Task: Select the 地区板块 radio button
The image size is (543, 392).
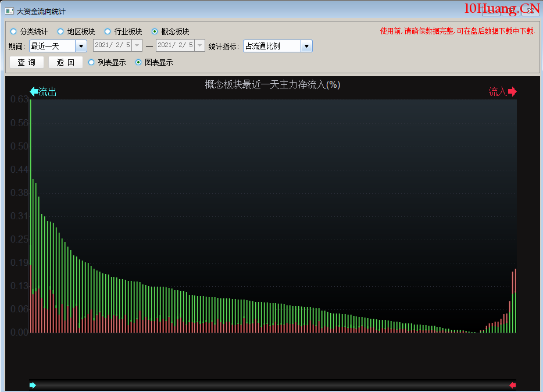Action: (60, 31)
